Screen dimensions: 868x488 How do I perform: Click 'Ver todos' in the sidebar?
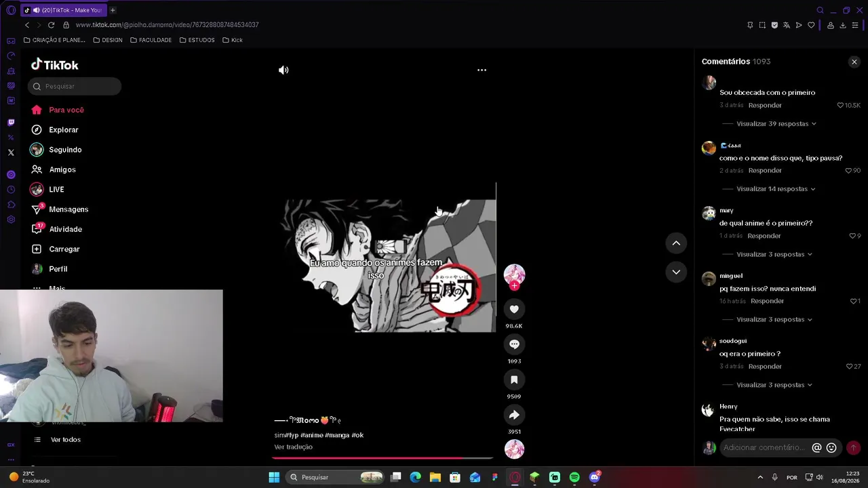66,440
